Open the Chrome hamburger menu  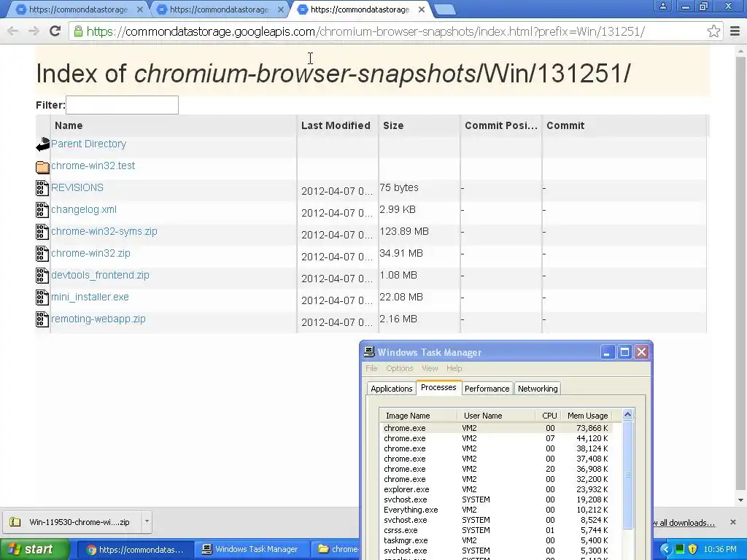735,31
